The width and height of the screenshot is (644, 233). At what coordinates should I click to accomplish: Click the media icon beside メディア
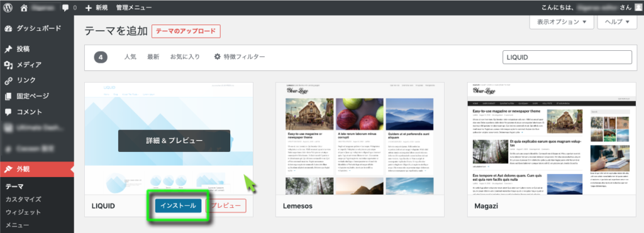pyautogui.click(x=8, y=65)
